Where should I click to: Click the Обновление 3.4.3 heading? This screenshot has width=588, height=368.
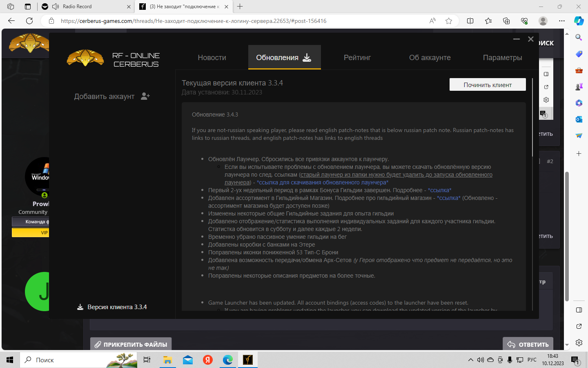pos(215,114)
